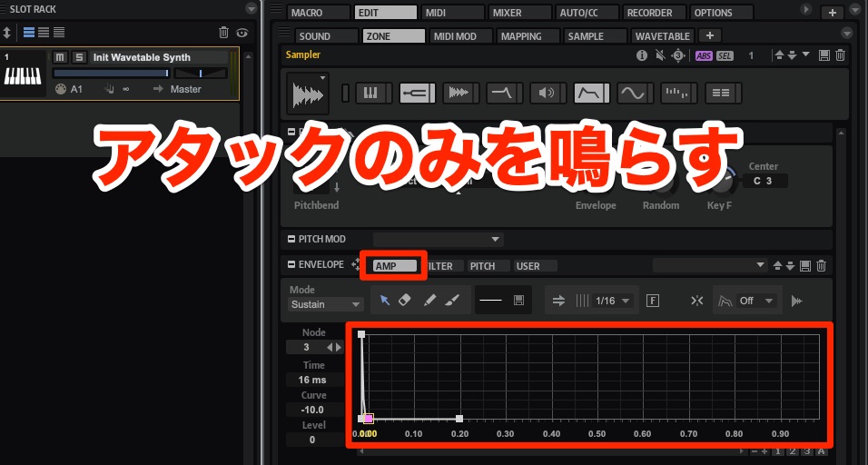This screenshot has height=465, width=868.
Task: Toggle envelope Sync to tempo
Action: (559, 301)
